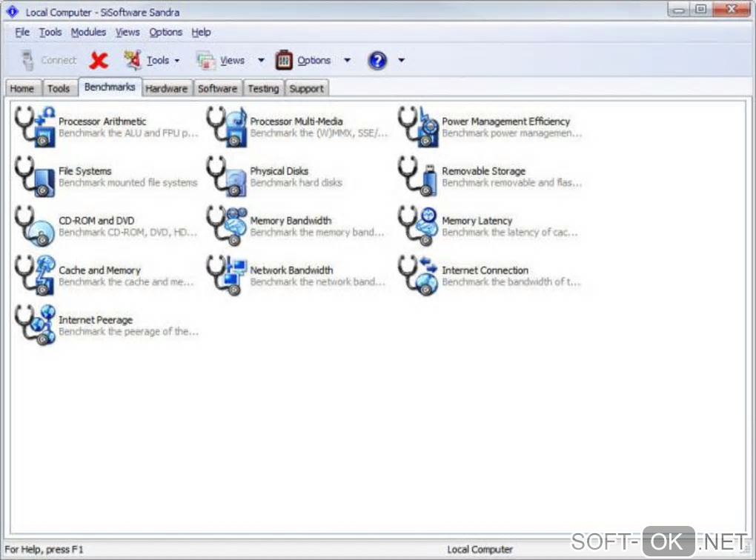756x560 pixels.
Task: Click the 'Network Bandwidth' label text
Action: 291,270
